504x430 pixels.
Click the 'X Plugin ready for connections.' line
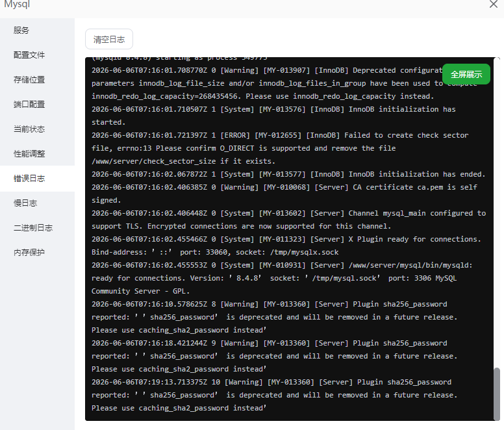[286, 240]
